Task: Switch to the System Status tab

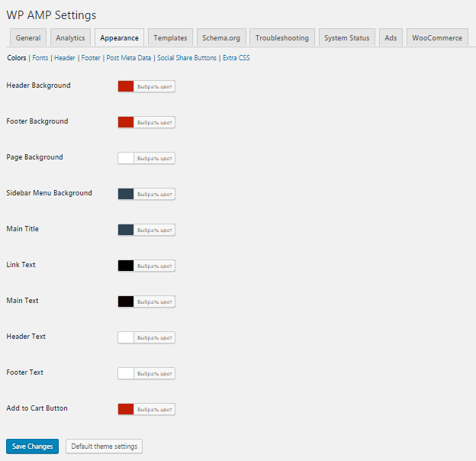Action: [x=347, y=37]
